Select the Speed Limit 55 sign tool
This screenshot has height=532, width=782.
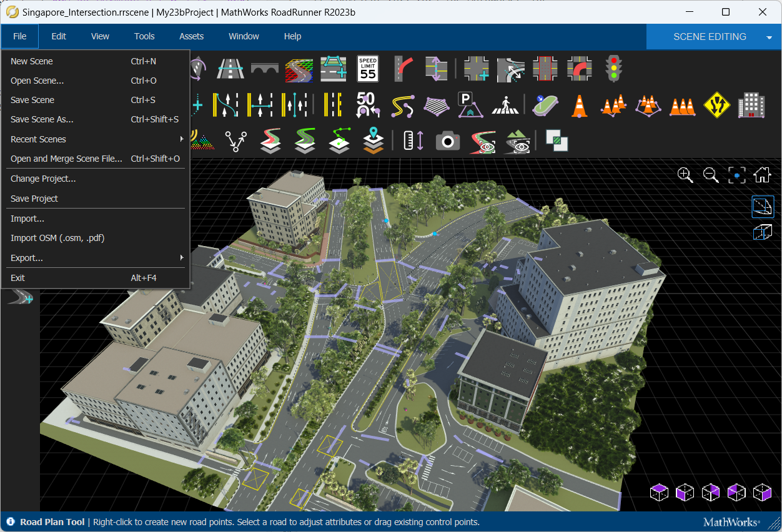pos(368,69)
